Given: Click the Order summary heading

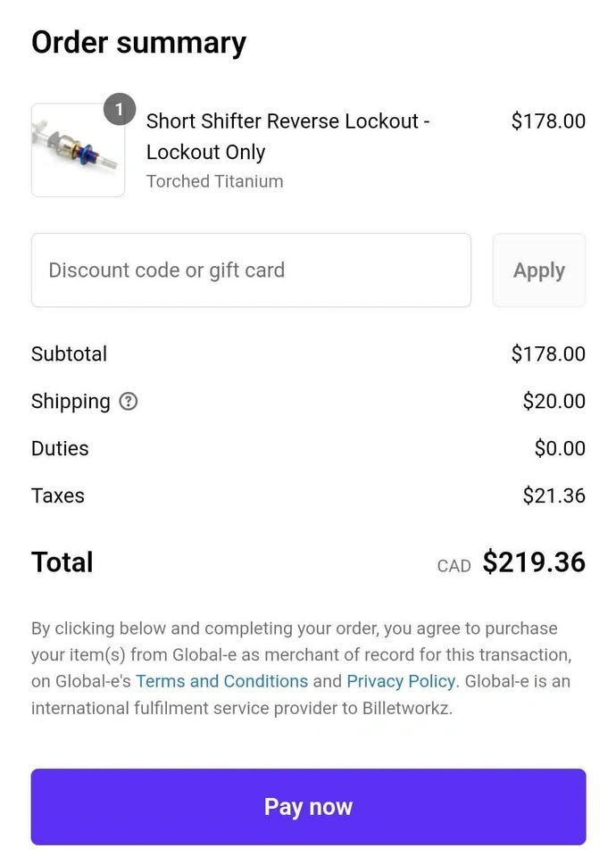Looking at the screenshot, I should point(139,43).
